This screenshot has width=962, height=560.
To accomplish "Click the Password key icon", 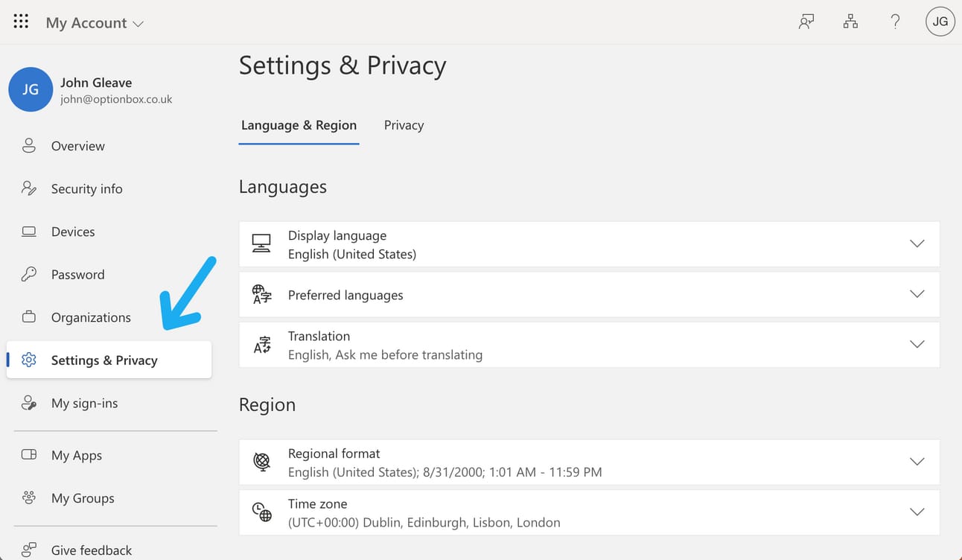I will 29,274.
